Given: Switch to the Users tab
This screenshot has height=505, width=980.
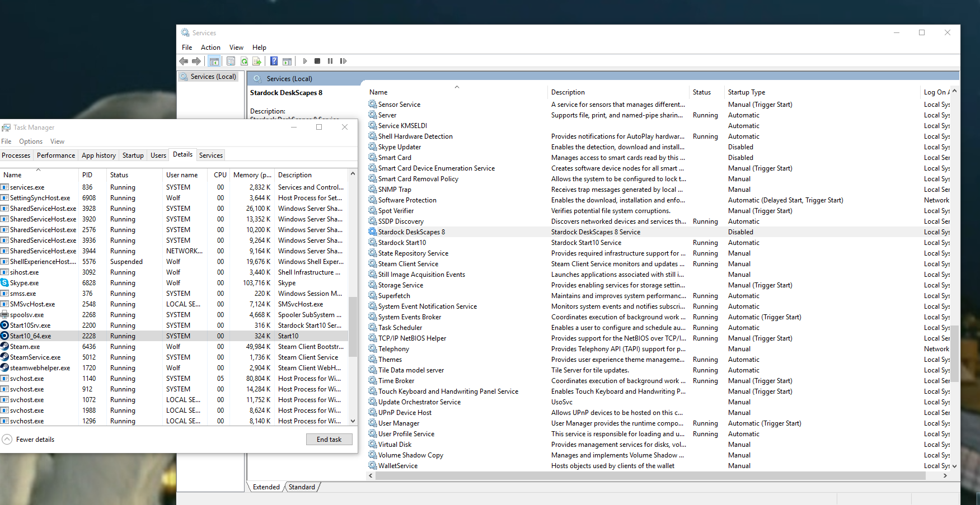Looking at the screenshot, I should point(158,155).
